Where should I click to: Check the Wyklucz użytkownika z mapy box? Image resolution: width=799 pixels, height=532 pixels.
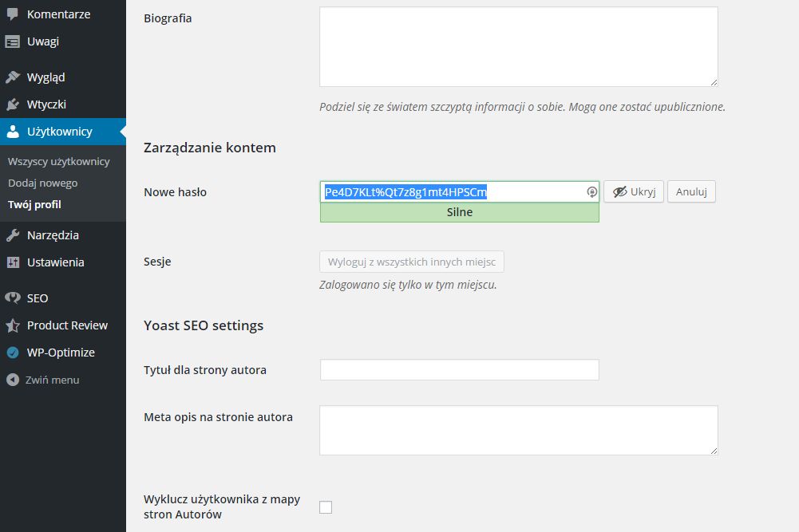point(326,507)
